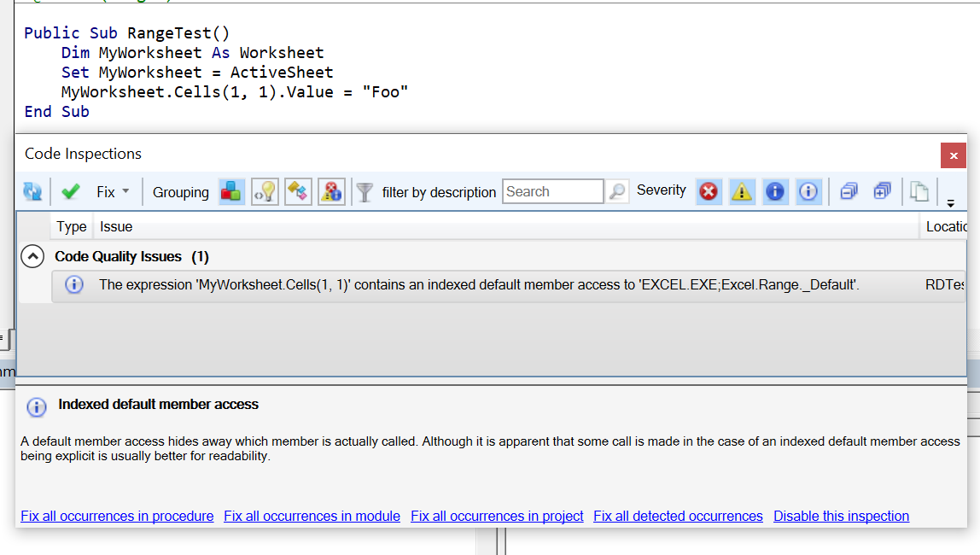This screenshot has height=555, width=980.
Task: Click Fix all occurrences in module
Action: (312, 517)
